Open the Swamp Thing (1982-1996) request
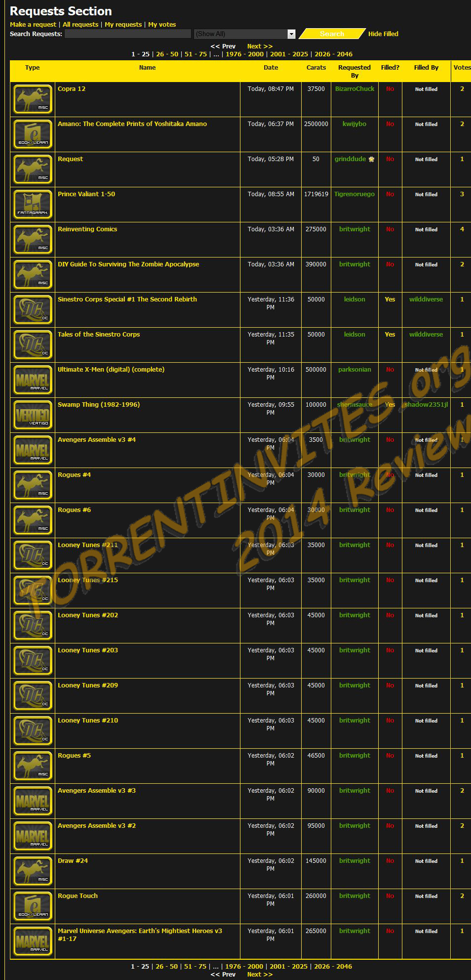Image resolution: width=471 pixels, height=980 pixels. (x=99, y=405)
